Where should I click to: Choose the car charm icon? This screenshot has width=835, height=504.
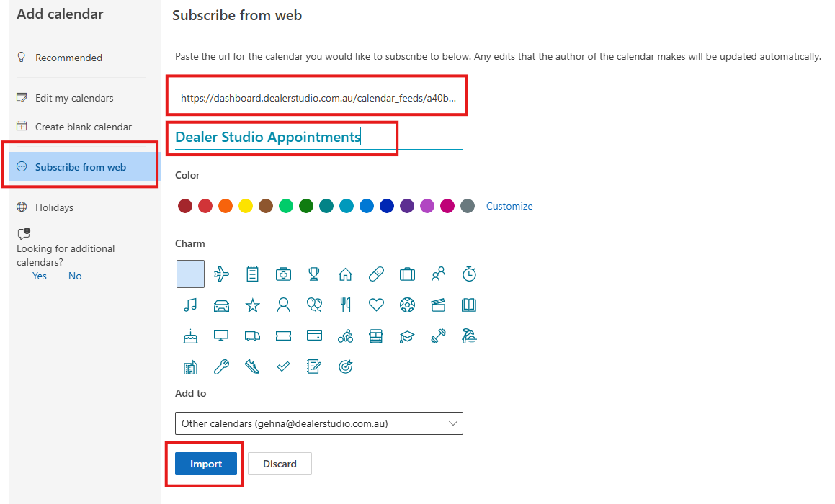(221, 305)
